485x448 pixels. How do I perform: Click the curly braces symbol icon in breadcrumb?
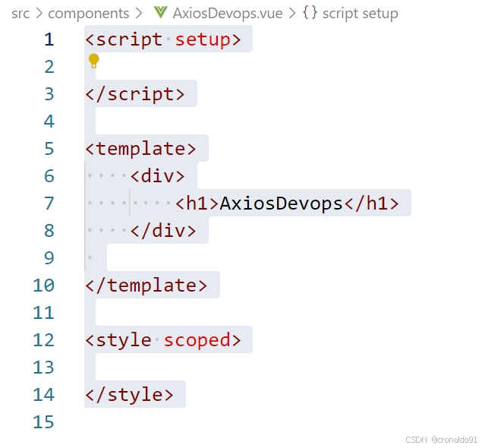point(310,13)
